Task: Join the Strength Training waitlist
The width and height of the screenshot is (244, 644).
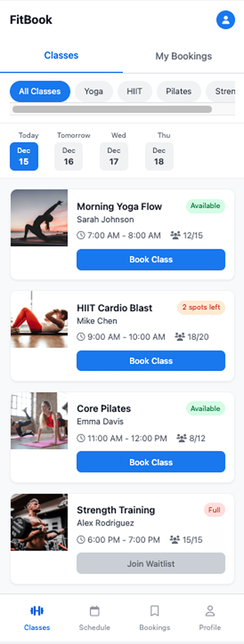Action: pyautogui.click(x=151, y=564)
